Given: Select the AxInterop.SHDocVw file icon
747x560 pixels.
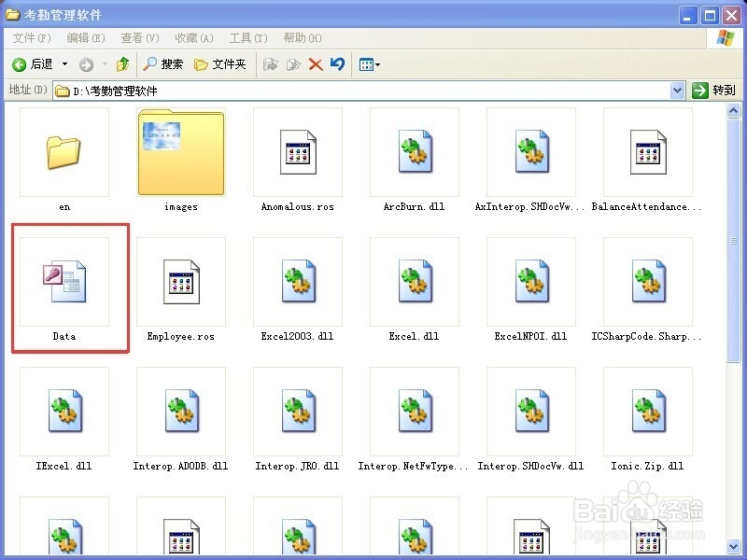Looking at the screenshot, I should tap(531, 152).
